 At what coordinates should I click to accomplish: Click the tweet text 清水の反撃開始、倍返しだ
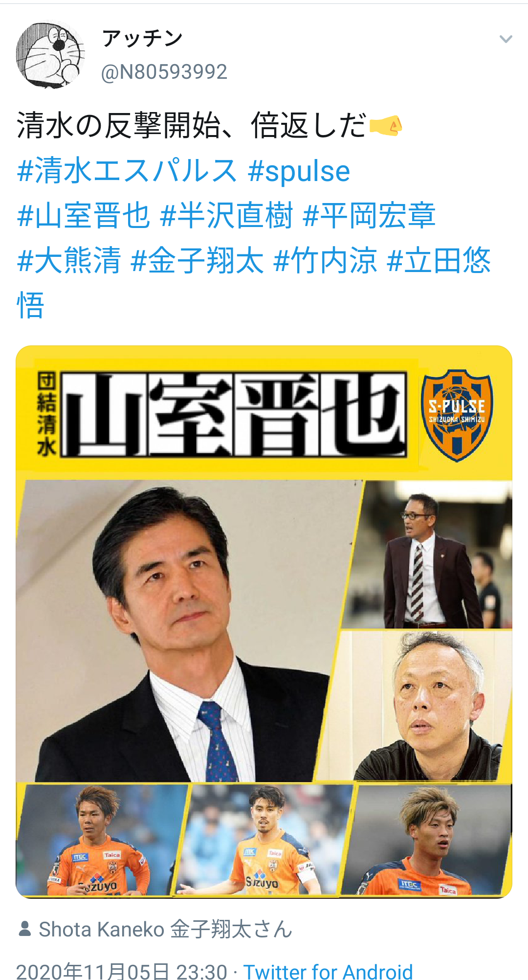point(191,125)
